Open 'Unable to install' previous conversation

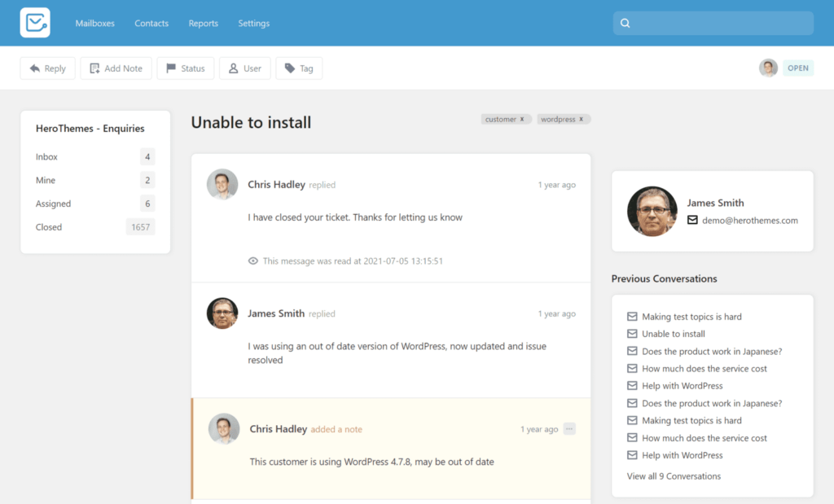click(x=674, y=334)
